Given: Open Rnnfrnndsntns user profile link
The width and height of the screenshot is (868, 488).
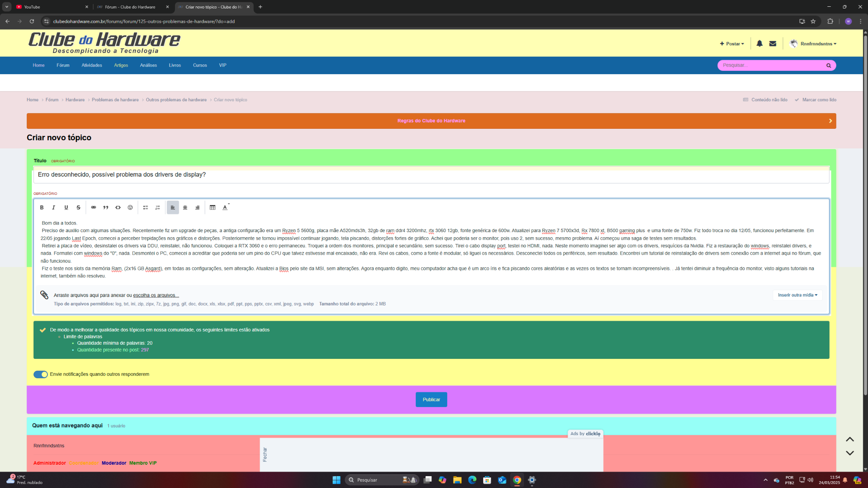Looking at the screenshot, I should pyautogui.click(x=49, y=446).
